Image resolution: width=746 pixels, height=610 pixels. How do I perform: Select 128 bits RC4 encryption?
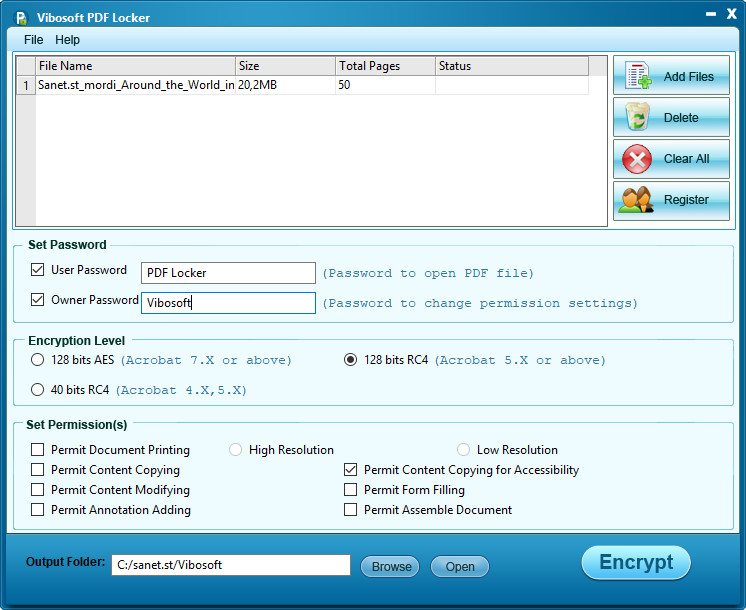[x=350, y=360]
